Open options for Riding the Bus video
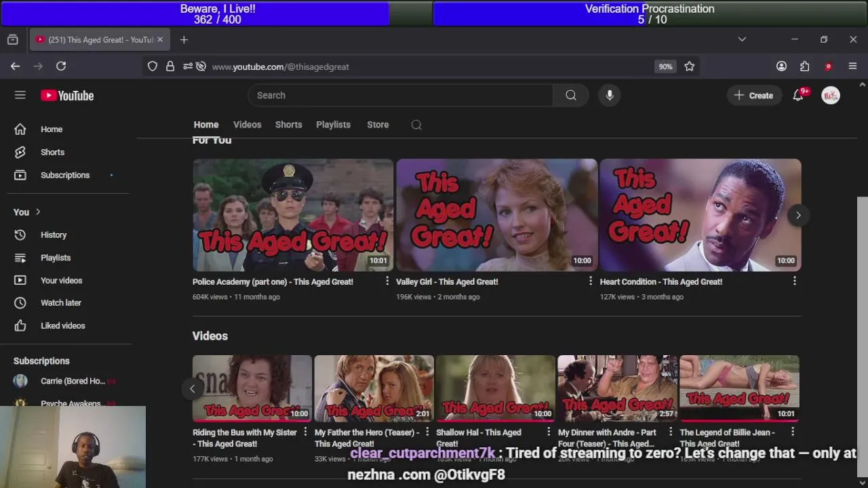The height and width of the screenshot is (488, 868). coord(305,432)
